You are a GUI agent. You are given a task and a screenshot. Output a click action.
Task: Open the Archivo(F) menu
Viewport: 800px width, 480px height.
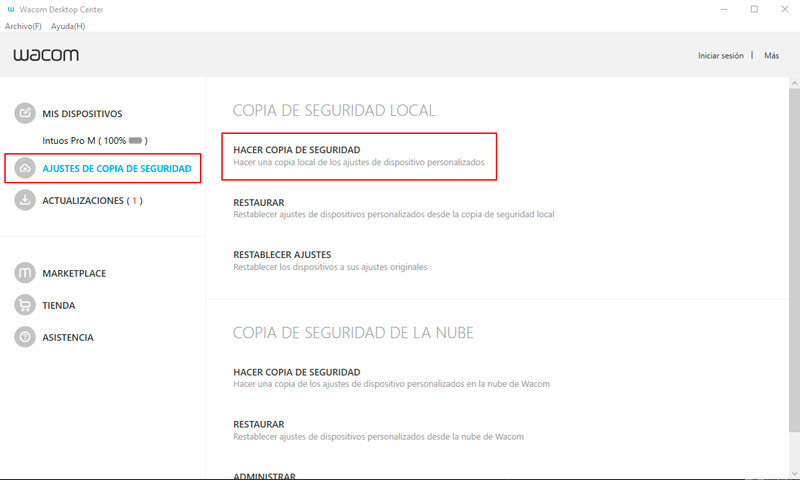[x=23, y=26]
